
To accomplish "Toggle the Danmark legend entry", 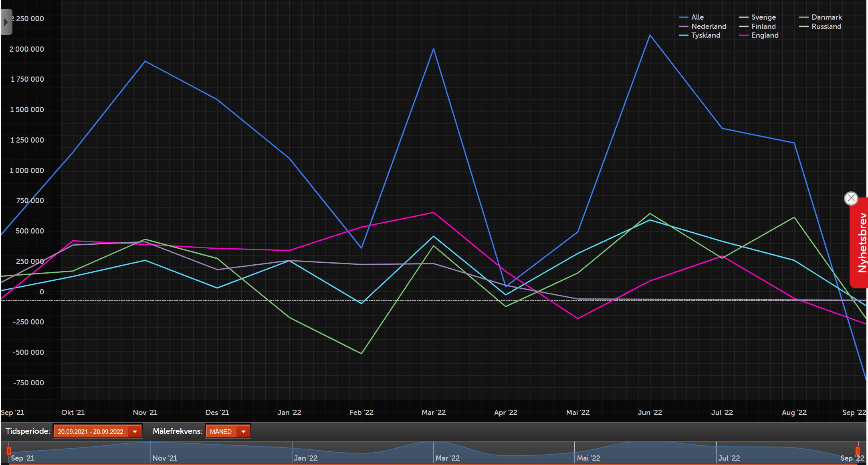I will coord(826,17).
